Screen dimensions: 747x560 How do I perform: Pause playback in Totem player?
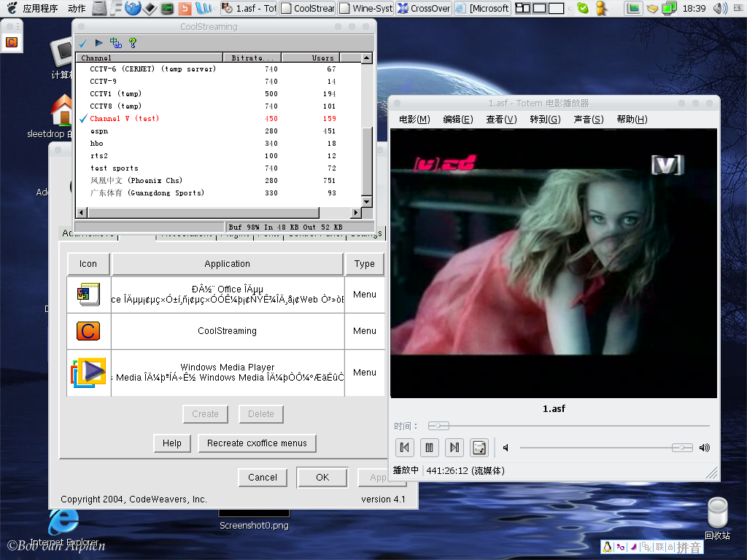tap(429, 448)
